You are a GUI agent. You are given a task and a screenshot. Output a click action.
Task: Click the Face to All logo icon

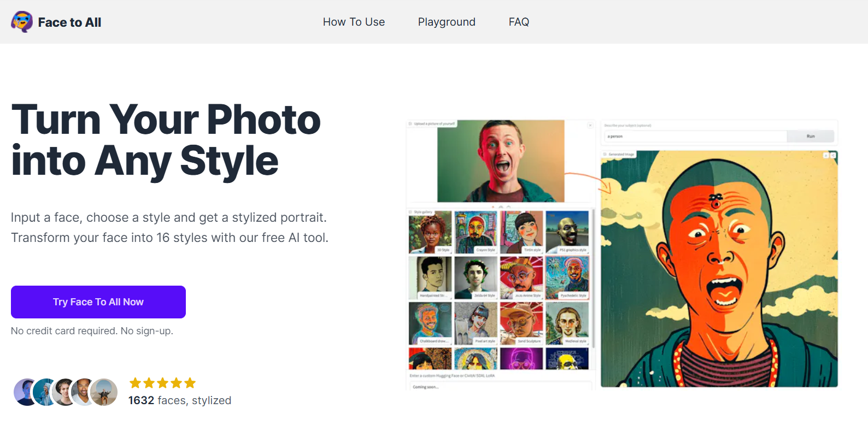[x=22, y=22]
